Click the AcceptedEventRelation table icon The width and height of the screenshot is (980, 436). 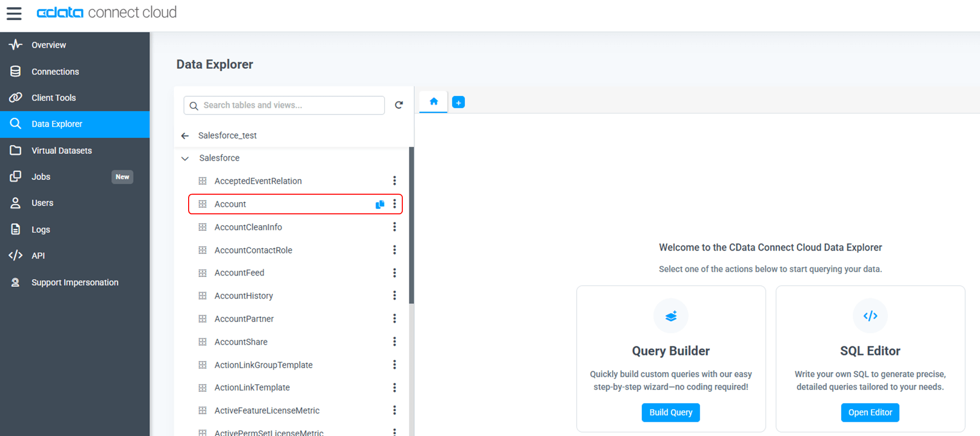tap(202, 181)
